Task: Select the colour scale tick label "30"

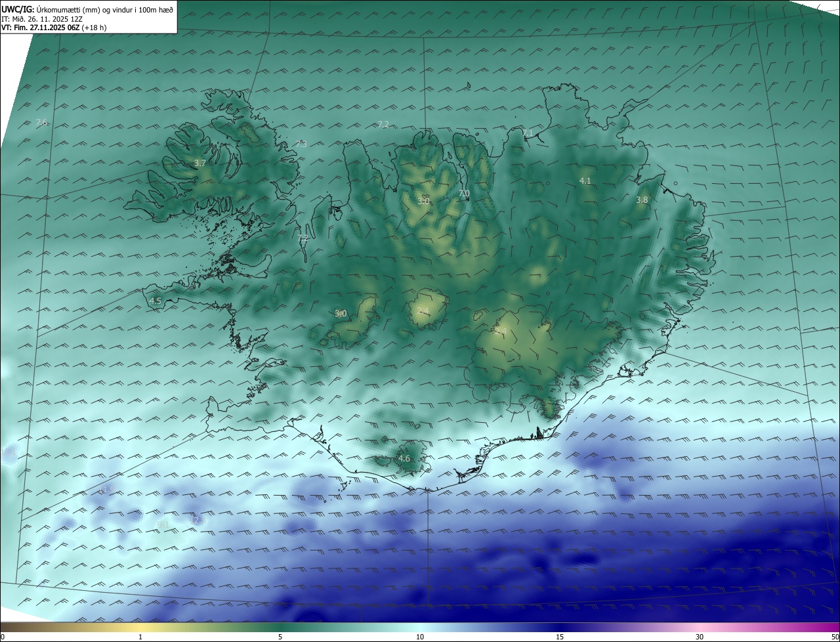Action: (700, 637)
